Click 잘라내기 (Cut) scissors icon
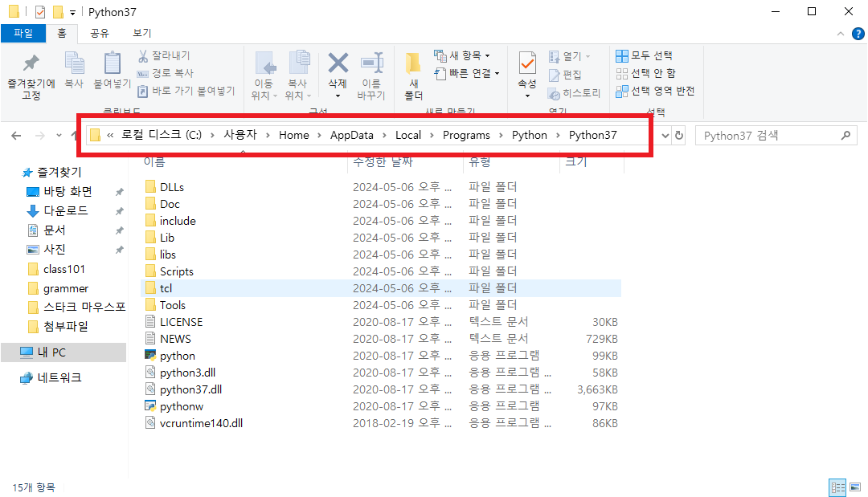Screen dimensions: 868x497 coord(143,56)
